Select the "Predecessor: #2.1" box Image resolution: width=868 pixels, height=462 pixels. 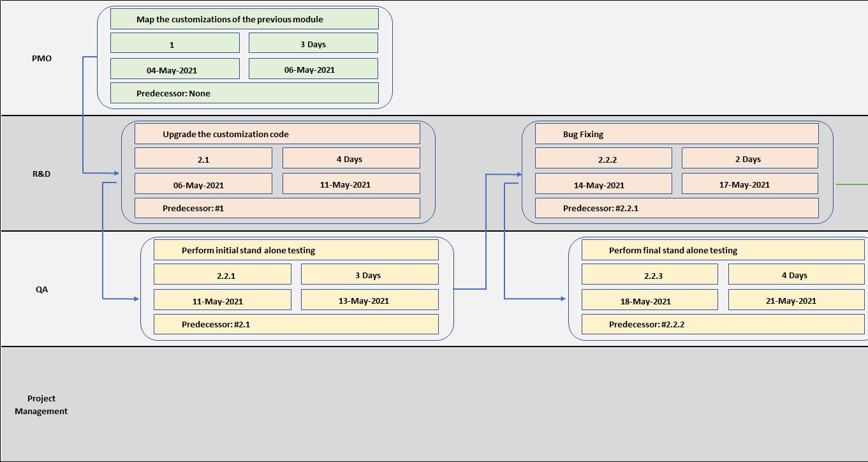[x=295, y=324]
